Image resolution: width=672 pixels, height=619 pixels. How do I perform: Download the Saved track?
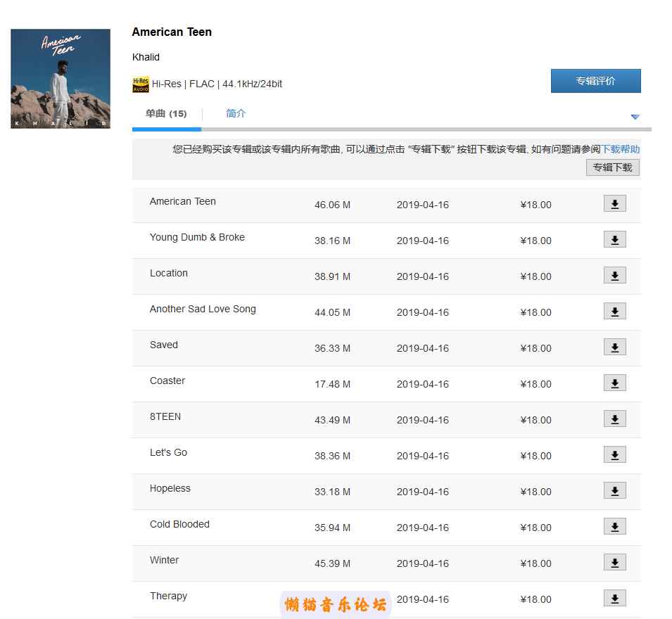pos(614,347)
